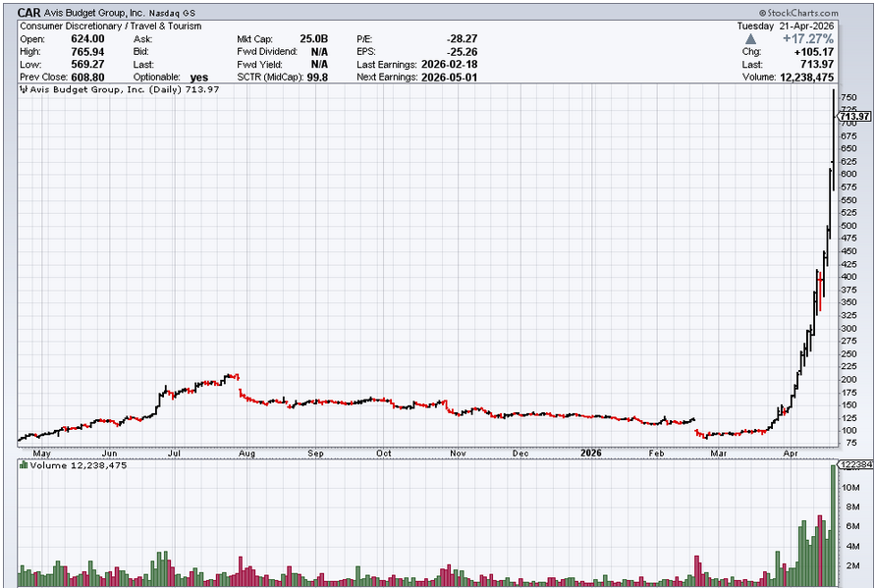This screenshot has width=875, height=588.
Task: Click the 750 price axis label
Action: tap(848, 97)
